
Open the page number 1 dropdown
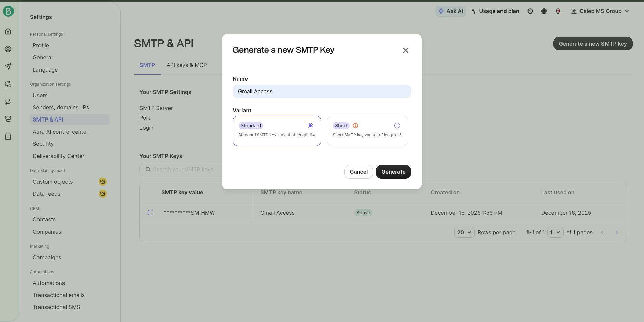[555, 232]
